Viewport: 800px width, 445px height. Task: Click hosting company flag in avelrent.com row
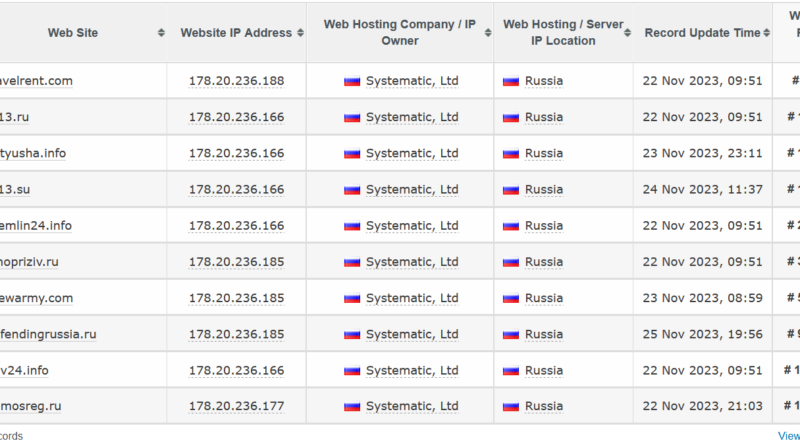tap(352, 81)
